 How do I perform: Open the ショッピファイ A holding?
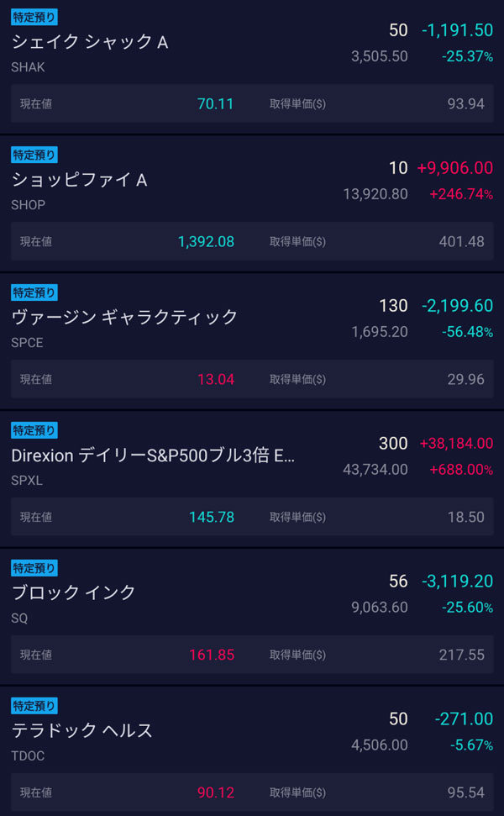click(x=80, y=180)
